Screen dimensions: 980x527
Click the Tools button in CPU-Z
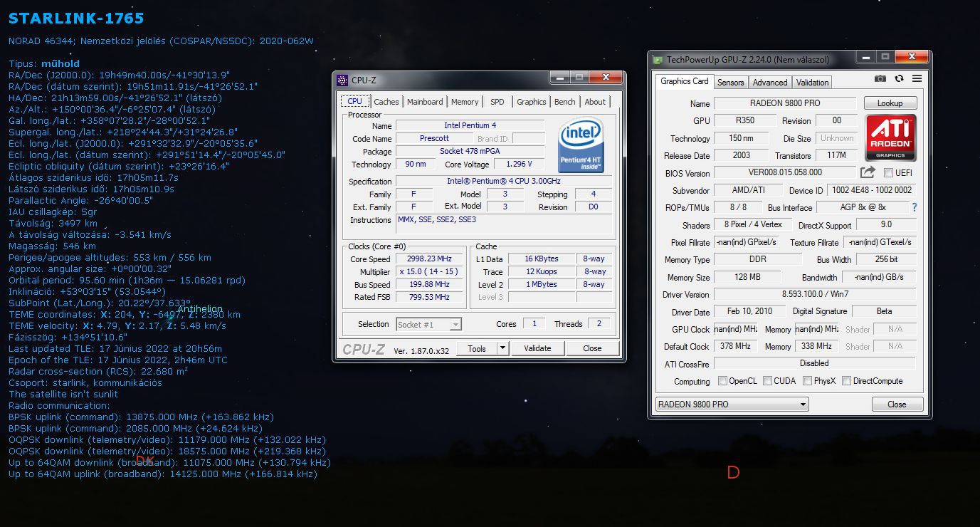(x=477, y=348)
